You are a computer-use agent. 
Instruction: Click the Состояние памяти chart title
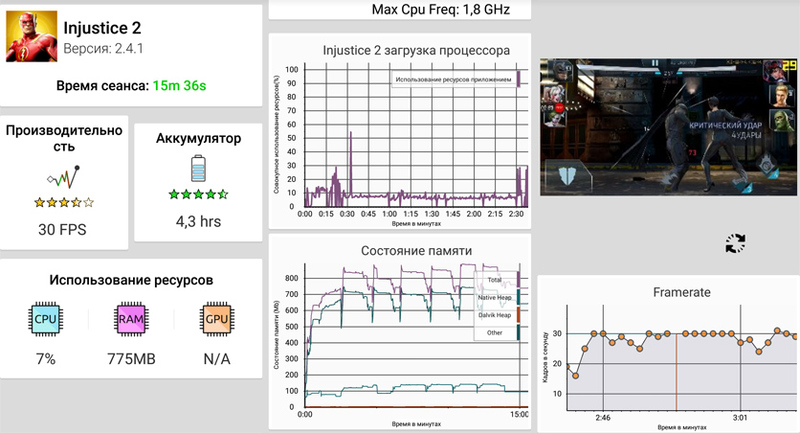pos(416,251)
